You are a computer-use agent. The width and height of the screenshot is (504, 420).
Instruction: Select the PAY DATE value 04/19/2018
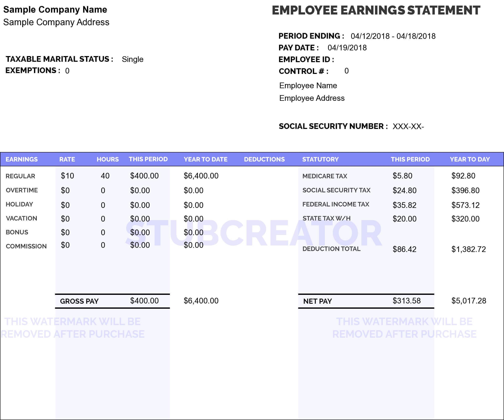pyautogui.click(x=347, y=47)
